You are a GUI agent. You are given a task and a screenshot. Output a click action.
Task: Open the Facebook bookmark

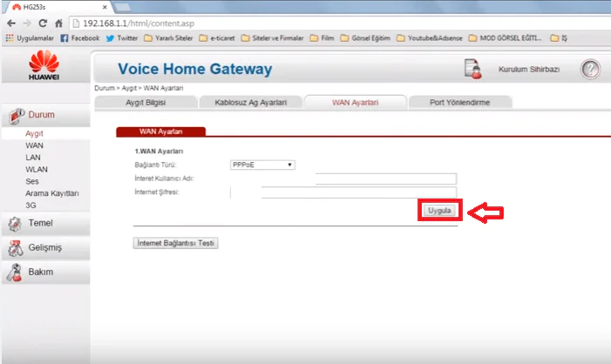point(80,38)
